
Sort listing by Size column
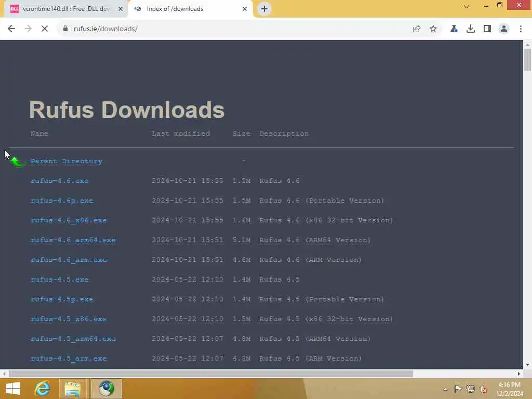[241, 134]
